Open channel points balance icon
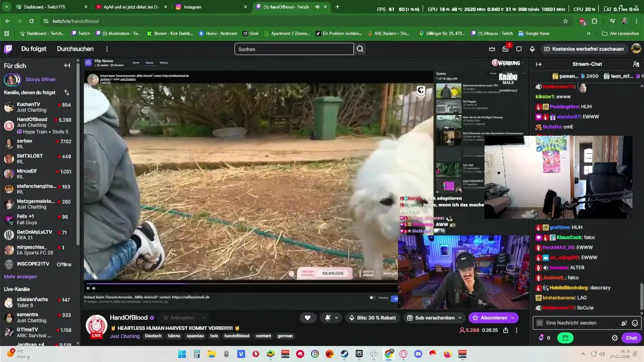 click(541, 338)
